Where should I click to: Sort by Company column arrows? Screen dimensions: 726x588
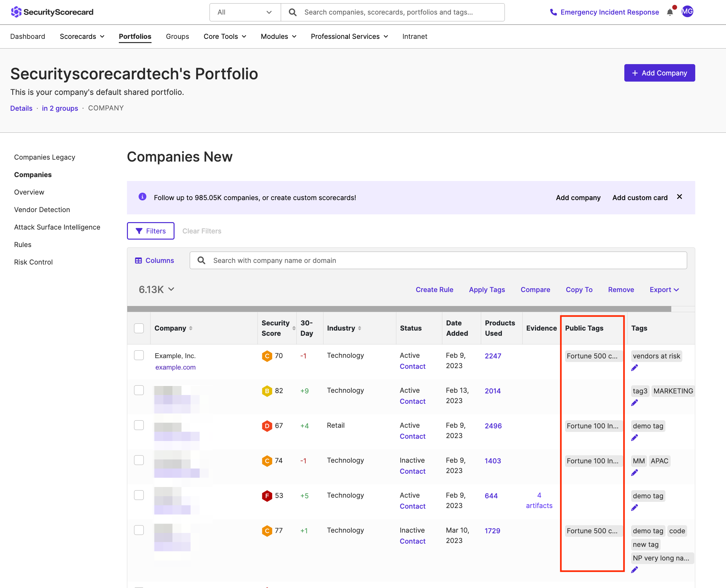tap(191, 328)
